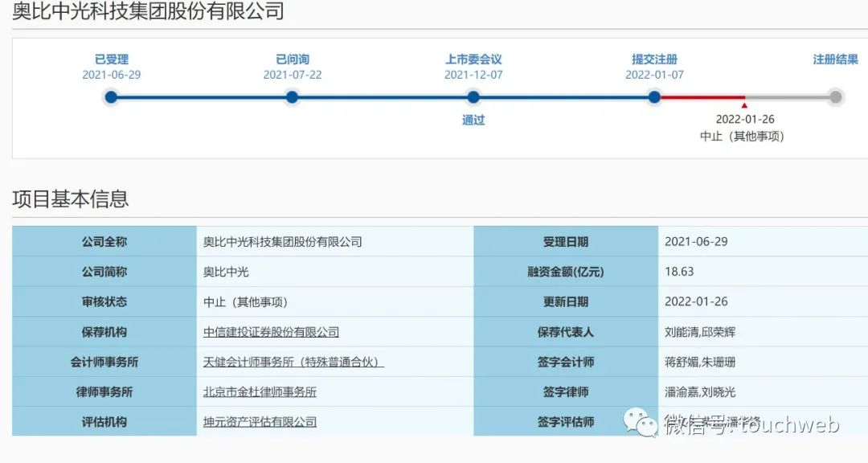Click the red triangle 中止 marker
The image size is (868, 463).
(744, 105)
